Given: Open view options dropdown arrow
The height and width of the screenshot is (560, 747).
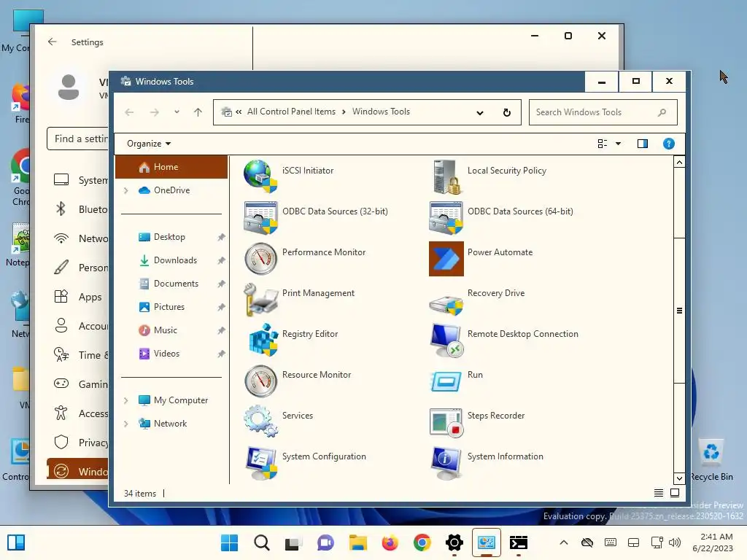Looking at the screenshot, I should pos(618,144).
